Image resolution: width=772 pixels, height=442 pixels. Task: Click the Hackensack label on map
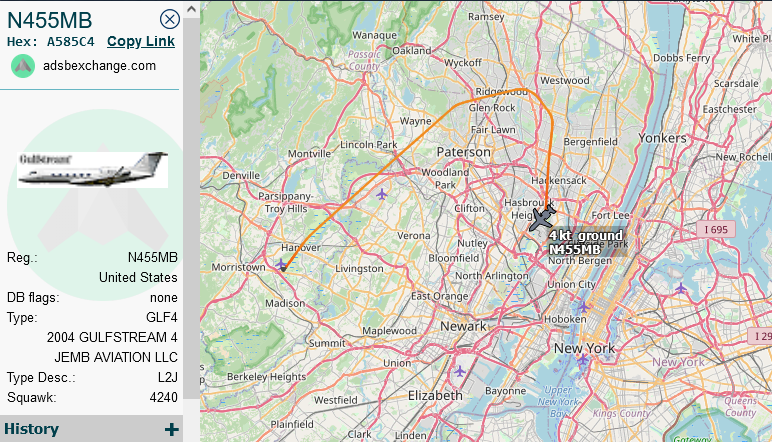tap(559, 181)
